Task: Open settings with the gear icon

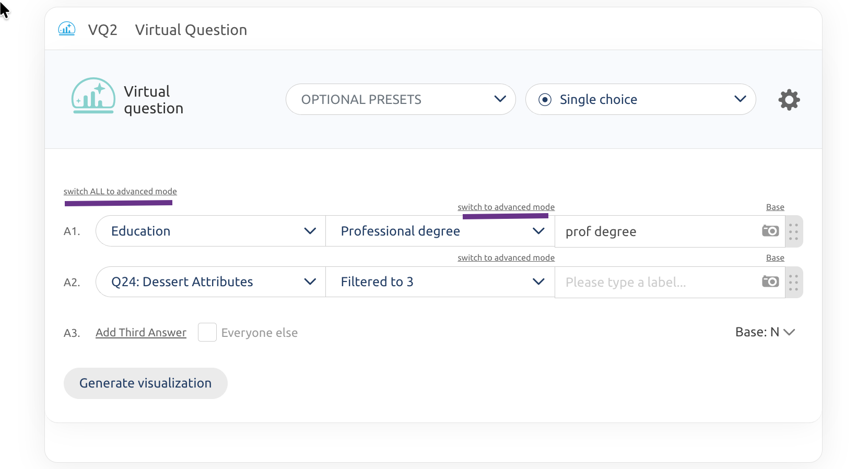Action: point(789,99)
